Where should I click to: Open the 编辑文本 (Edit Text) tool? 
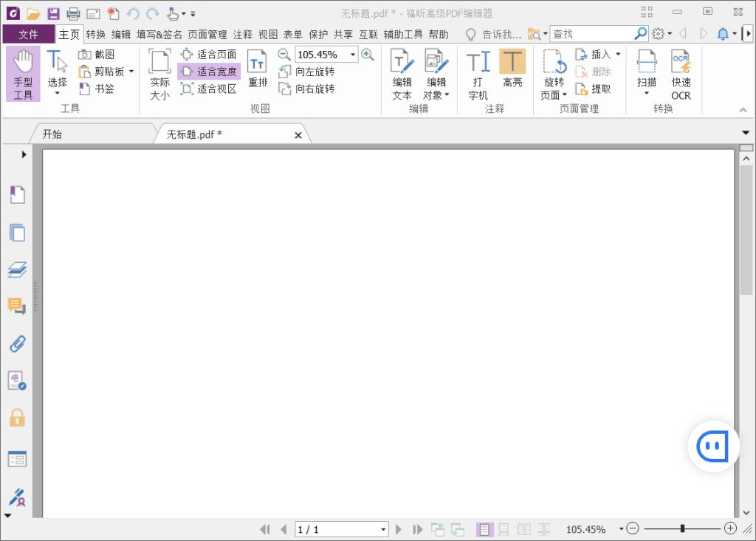pyautogui.click(x=402, y=72)
